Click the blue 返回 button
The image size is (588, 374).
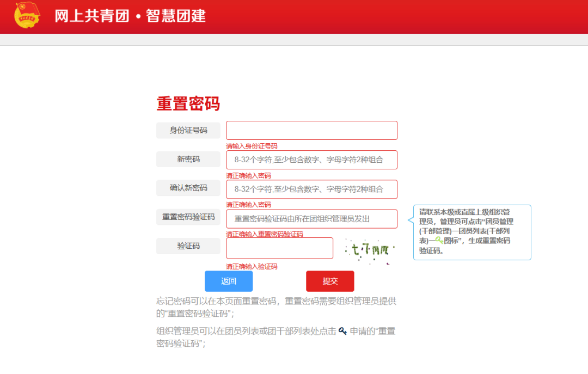click(229, 281)
